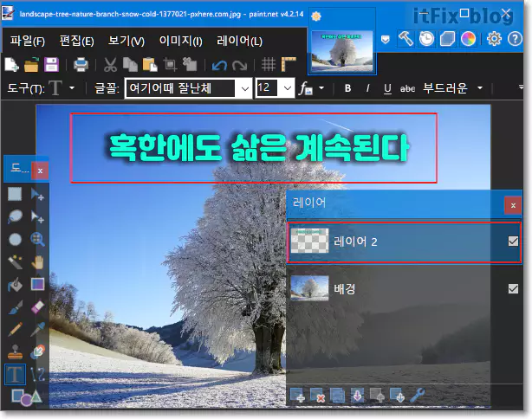Select the open image thumbnail tab
Screen dimensions: 532x419
point(342,51)
